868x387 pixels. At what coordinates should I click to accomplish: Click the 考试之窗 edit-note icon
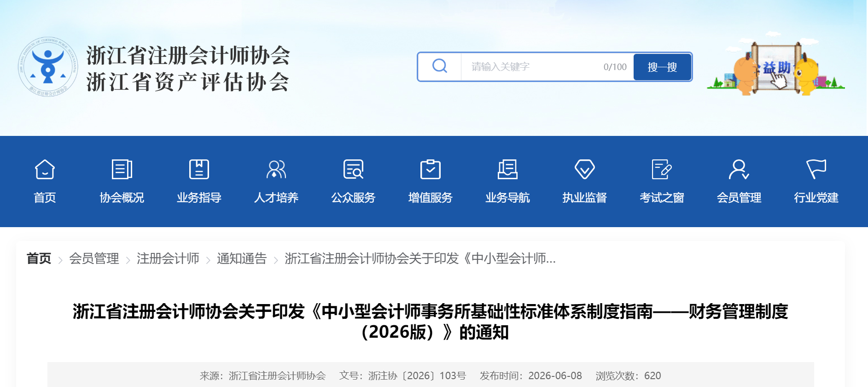(x=662, y=169)
